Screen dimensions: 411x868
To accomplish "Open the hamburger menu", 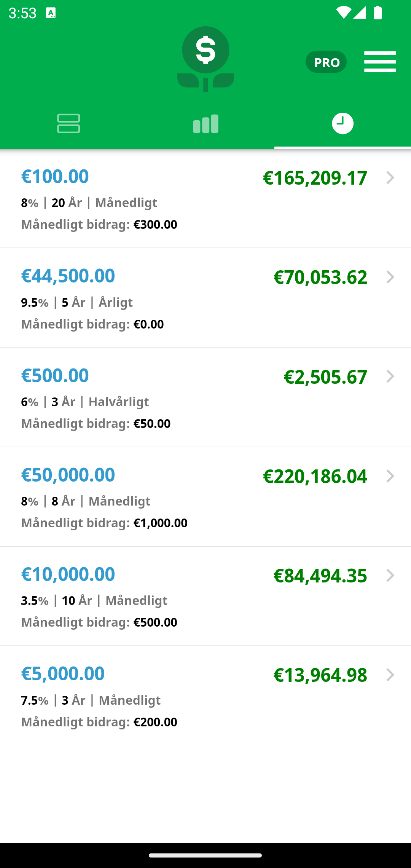I will tap(380, 62).
